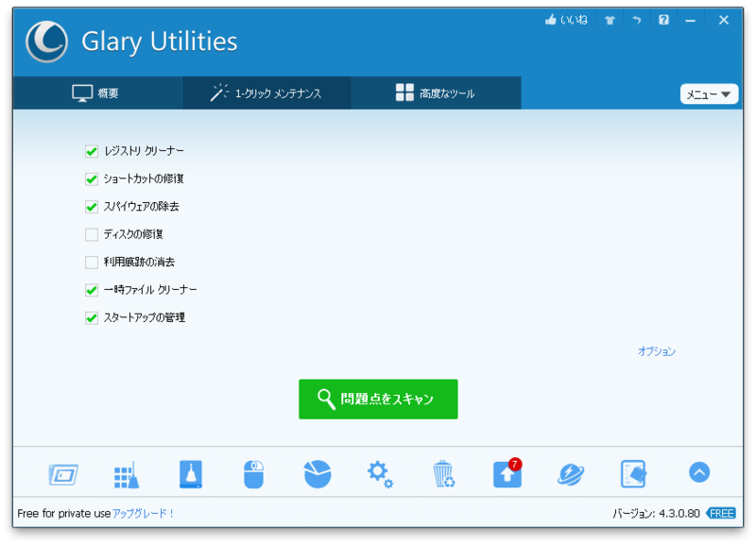The width and height of the screenshot is (756, 545).
Task: Click the FREE badge
Action: [721, 514]
